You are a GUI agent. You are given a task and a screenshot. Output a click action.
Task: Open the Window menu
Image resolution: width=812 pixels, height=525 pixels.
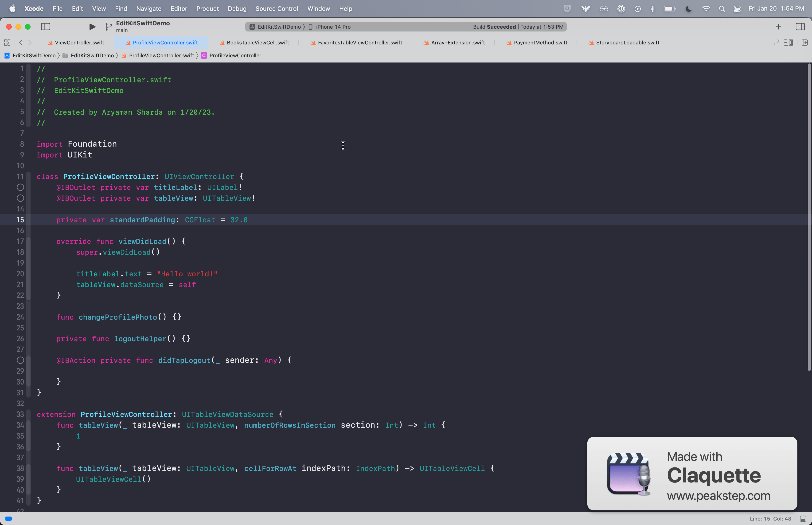[318, 8]
